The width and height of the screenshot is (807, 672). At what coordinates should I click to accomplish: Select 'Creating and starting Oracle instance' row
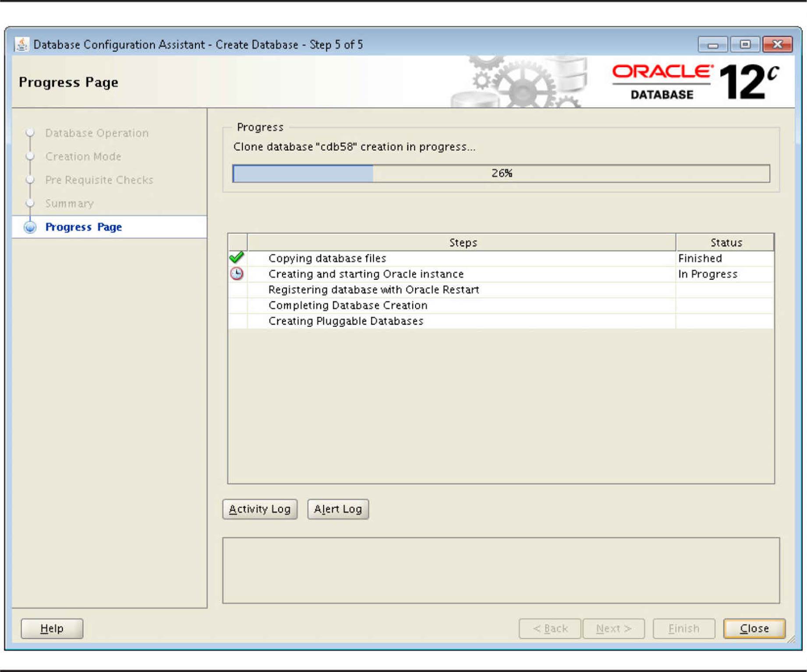(501, 274)
